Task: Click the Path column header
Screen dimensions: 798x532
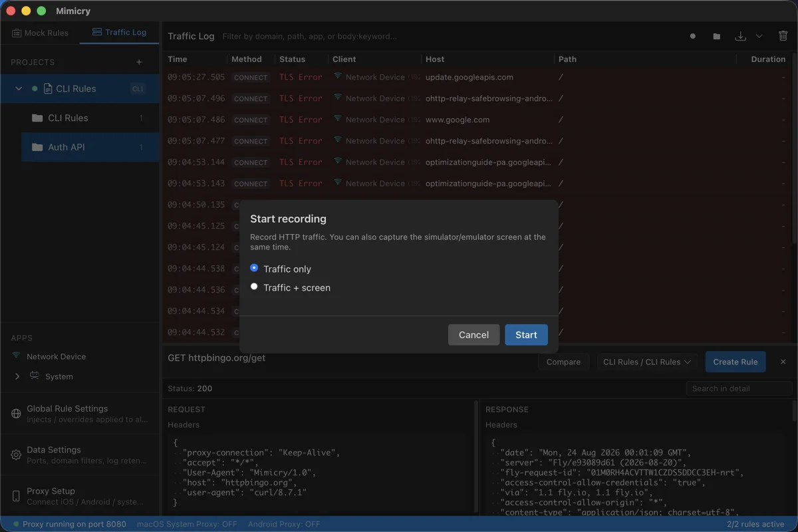Action: pyautogui.click(x=567, y=59)
